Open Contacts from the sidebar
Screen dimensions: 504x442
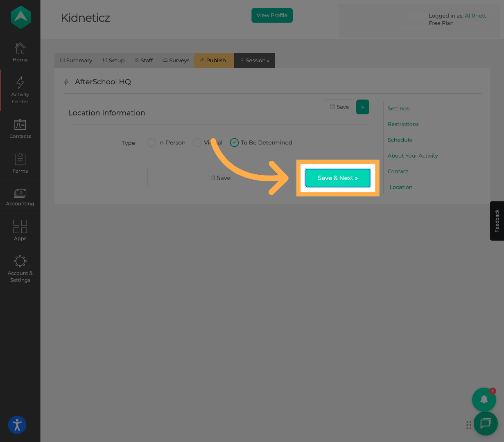(x=20, y=129)
